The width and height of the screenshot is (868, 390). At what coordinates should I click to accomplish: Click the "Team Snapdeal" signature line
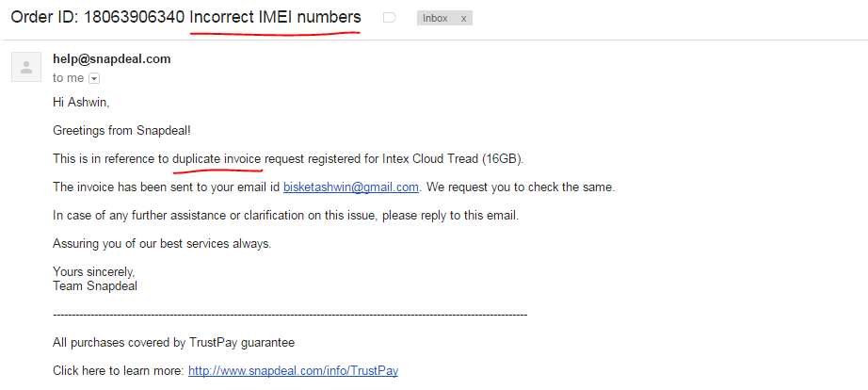pos(95,285)
